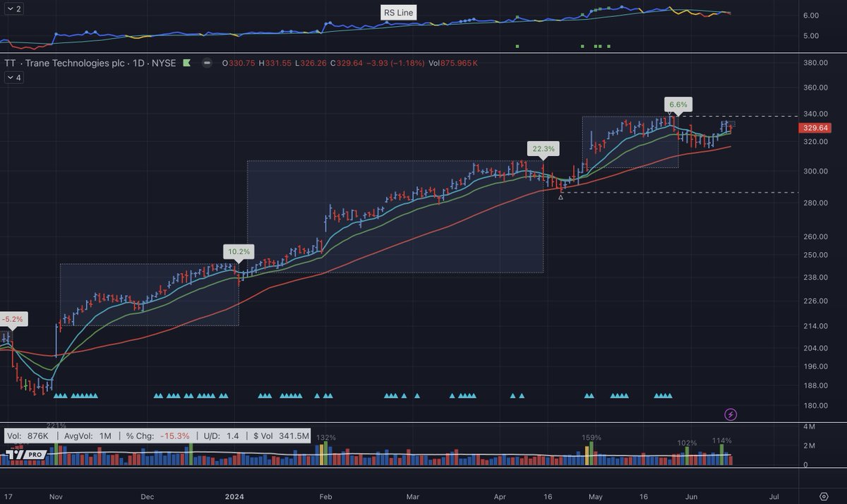Click 300.00 on the price axis
This screenshot has height=504, width=847.
pyautogui.click(x=815, y=171)
